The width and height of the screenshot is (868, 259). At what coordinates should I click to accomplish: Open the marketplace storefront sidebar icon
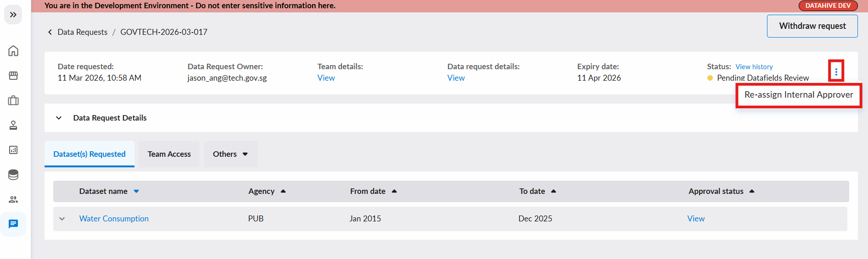[x=13, y=76]
